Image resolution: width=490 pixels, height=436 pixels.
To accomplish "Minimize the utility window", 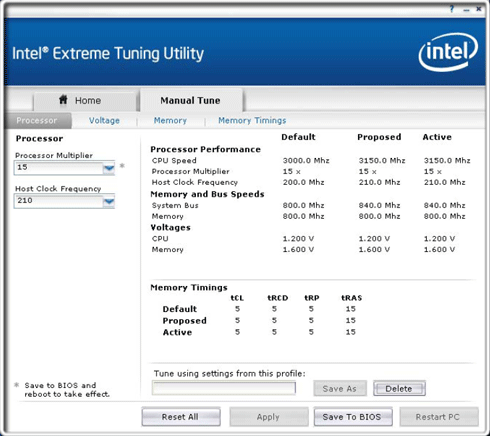I will tap(466, 10).
